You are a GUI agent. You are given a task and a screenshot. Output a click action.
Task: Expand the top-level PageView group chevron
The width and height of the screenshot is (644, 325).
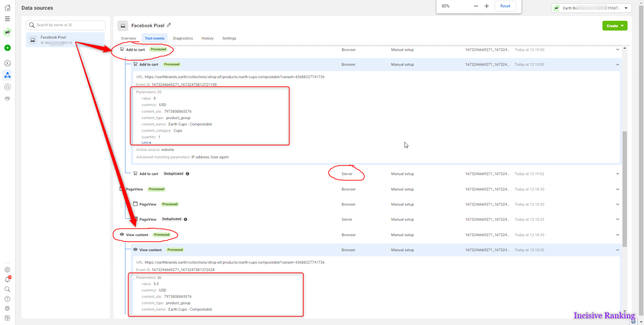(617, 189)
